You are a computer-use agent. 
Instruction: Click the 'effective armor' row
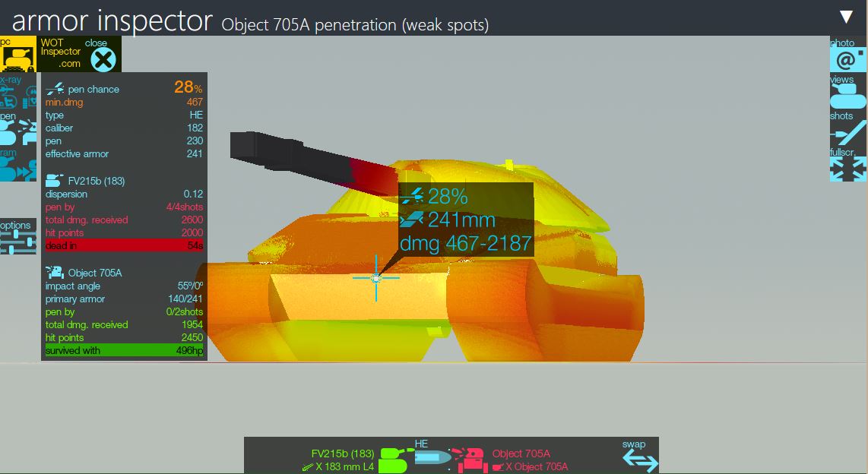click(124, 153)
